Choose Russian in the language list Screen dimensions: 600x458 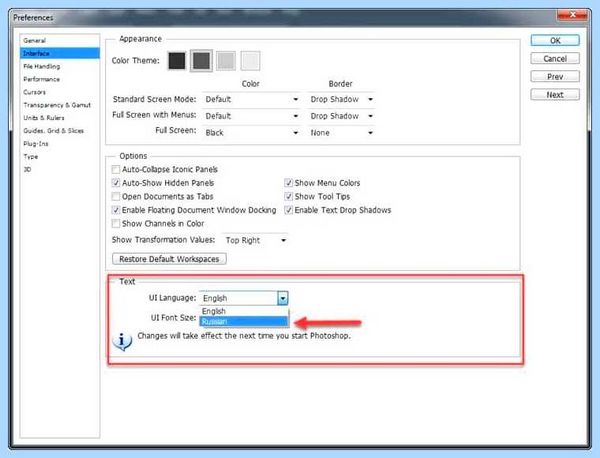(x=244, y=321)
